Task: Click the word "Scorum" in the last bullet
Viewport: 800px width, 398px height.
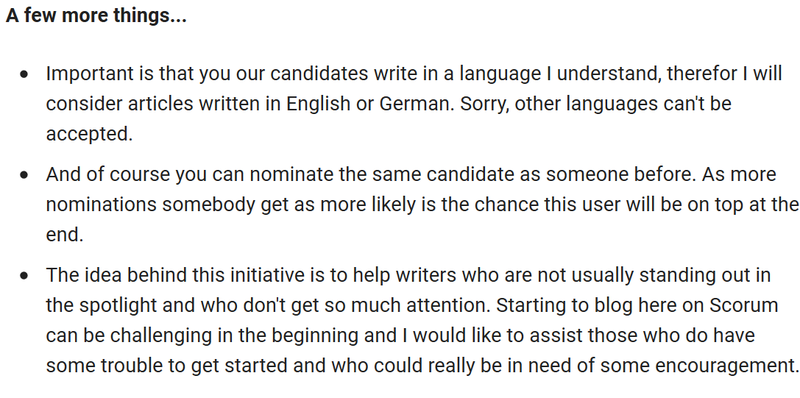Action: (x=744, y=306)
